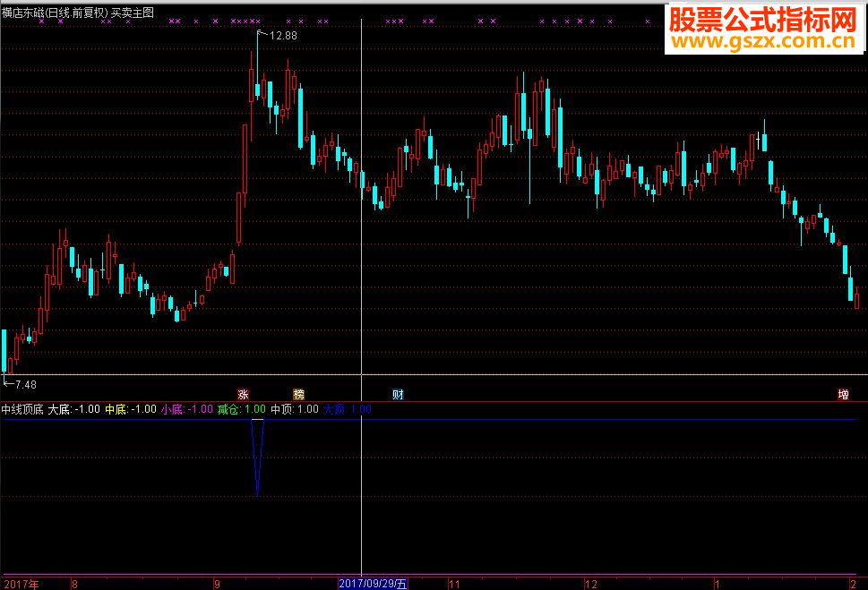The width and height of the screenshot is (868, 590).
Task: Click the red 增 info marker
Action: point(843,395)
